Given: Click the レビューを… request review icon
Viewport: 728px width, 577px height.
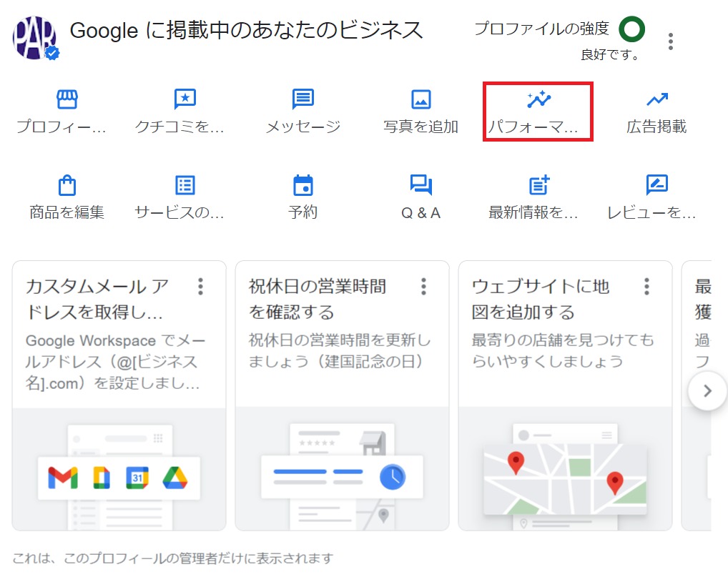Looking at the screenshot, I should point(657,184).
